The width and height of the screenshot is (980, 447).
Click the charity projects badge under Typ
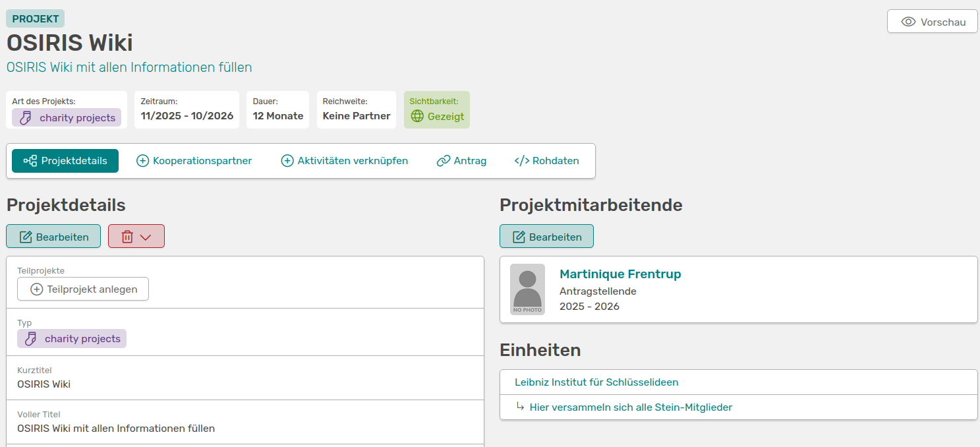72,339
